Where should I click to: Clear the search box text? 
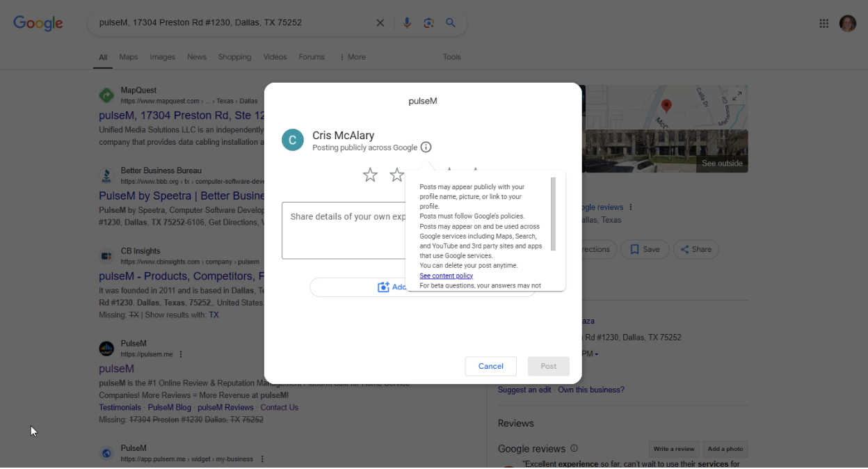point(380,23)
